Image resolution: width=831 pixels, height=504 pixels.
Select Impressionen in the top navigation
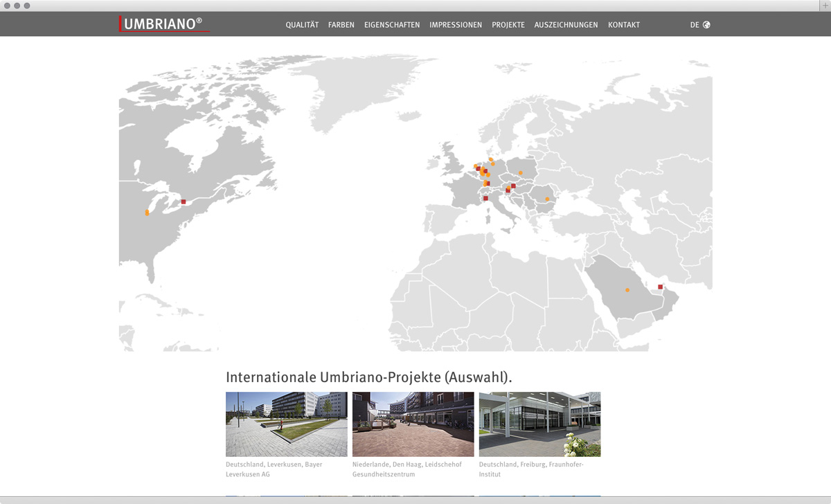pos(456,25)
